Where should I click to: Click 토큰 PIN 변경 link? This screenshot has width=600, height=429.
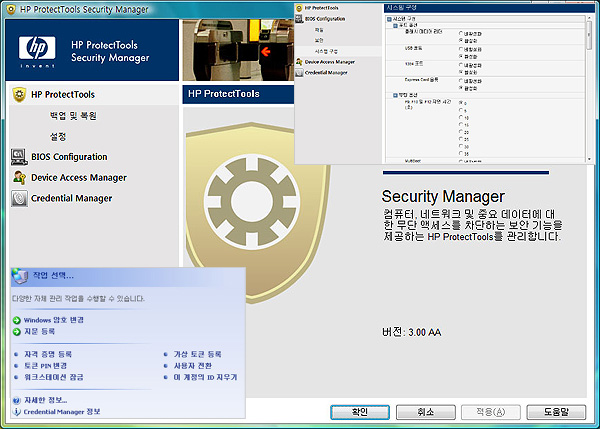45,366
